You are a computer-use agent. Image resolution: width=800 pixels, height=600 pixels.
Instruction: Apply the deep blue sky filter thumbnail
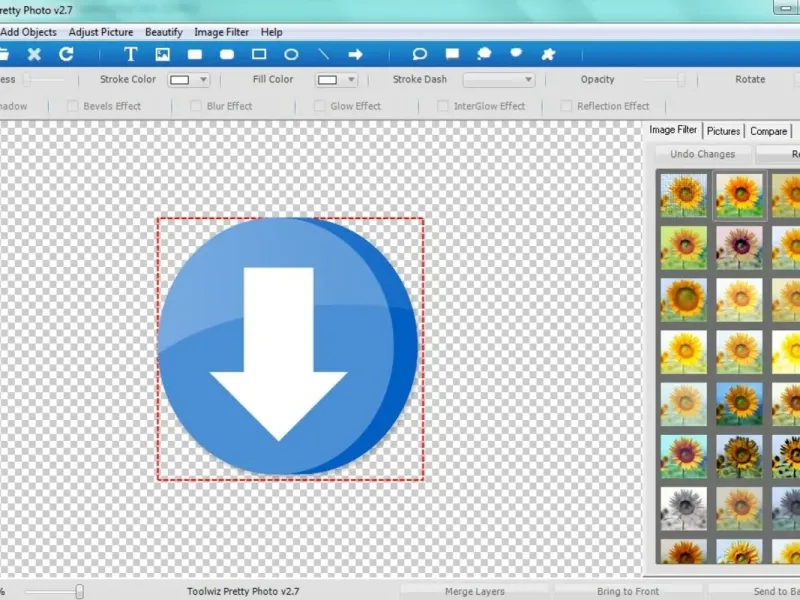click(x=739, y=404)
